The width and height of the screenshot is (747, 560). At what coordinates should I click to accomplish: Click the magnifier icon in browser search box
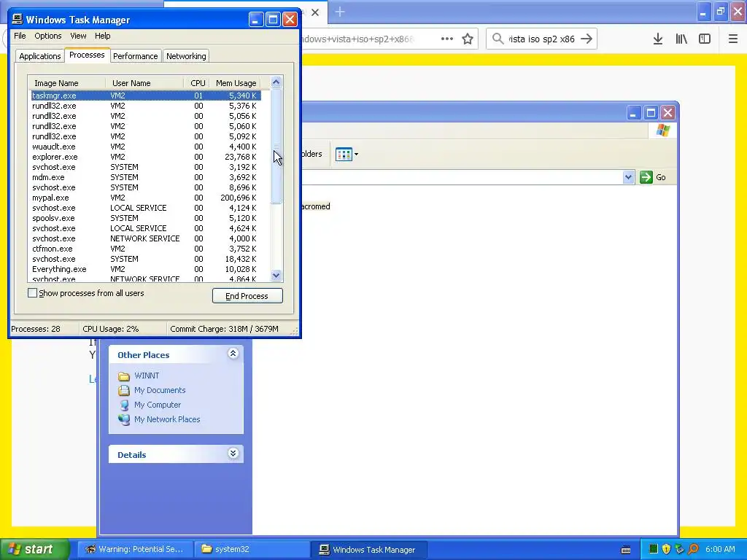pos(498,39)
